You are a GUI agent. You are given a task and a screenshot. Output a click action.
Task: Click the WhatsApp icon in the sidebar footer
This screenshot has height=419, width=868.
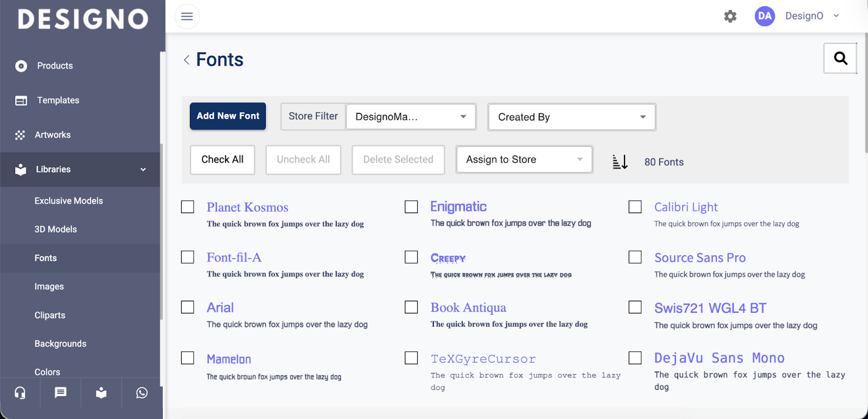(142, 392)
